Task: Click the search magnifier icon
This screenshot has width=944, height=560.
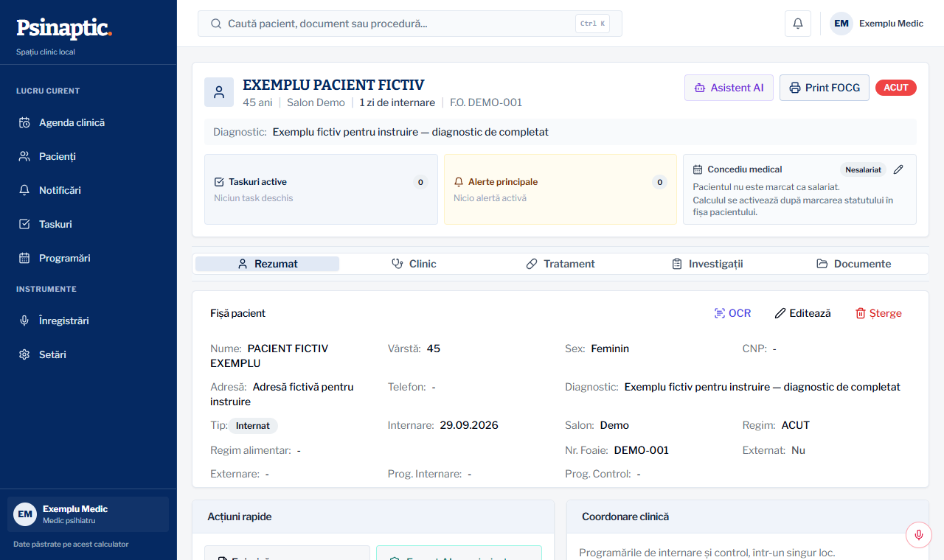Action: [216, 24]
